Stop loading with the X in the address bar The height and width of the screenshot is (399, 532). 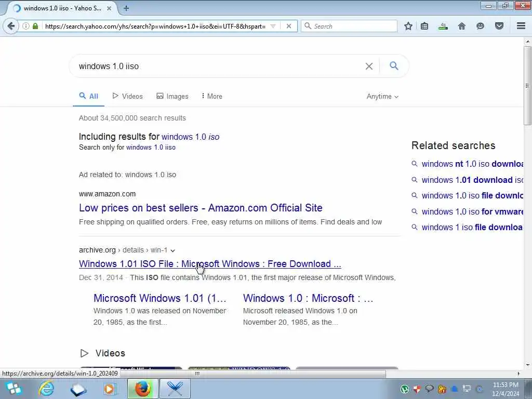tap(289, 26)
